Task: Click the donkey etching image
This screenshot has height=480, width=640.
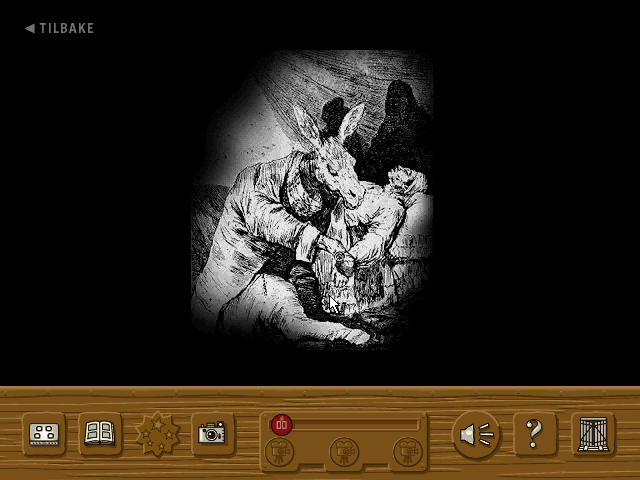Action: tap(312, 200)
